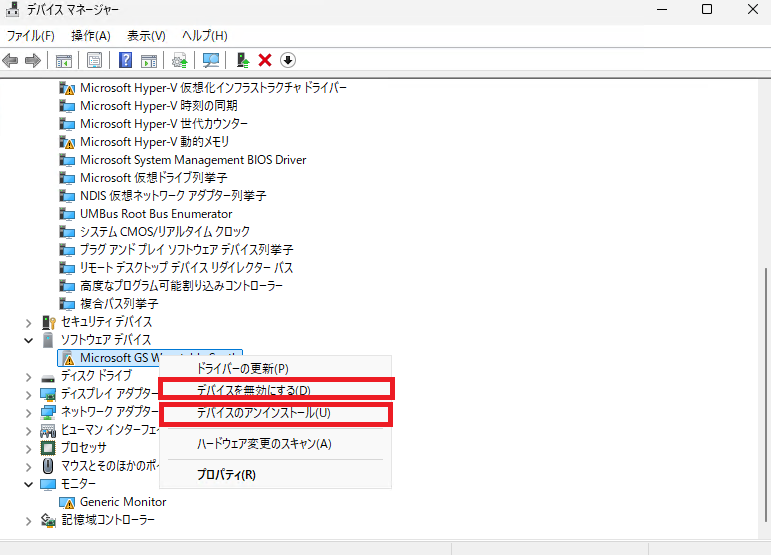Screen dimensions: 771x555
Task: Choose デバイスを無効にする(D) in context menu
Action: coord(275,390)
